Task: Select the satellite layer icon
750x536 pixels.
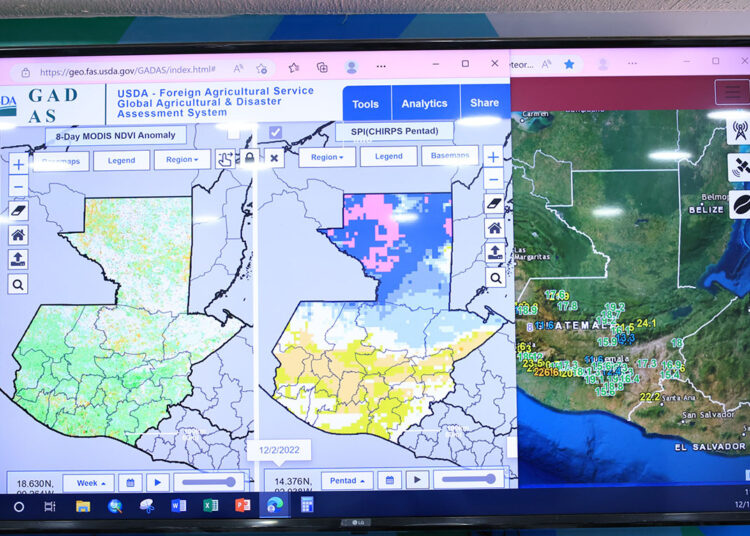Action: (x=740, y=167)
